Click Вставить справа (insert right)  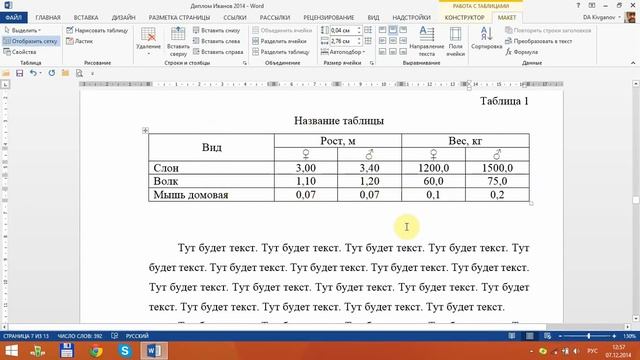pyautogui.click(x=218, y=52)
